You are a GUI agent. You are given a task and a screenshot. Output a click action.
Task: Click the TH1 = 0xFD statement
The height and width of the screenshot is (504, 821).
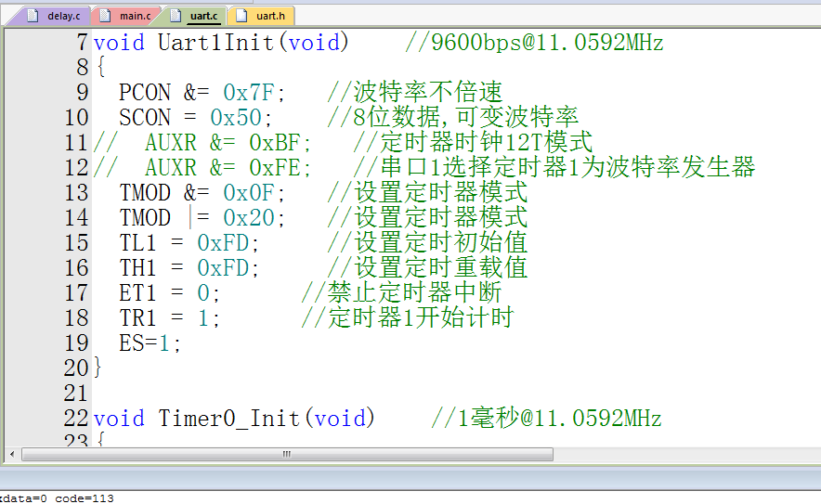(x=189, y=268)
